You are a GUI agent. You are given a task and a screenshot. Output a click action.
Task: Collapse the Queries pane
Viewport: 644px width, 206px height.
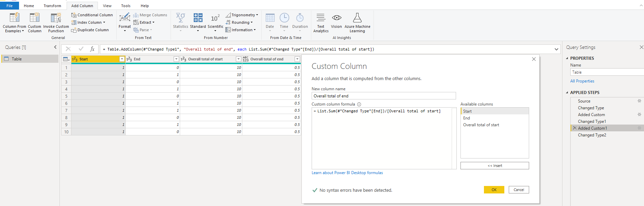click(x=55, y=47)
